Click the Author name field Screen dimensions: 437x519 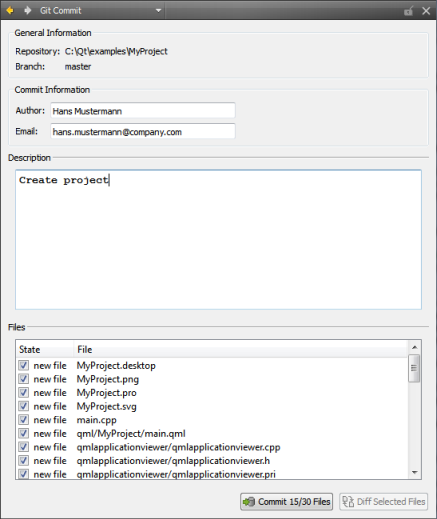143,111
